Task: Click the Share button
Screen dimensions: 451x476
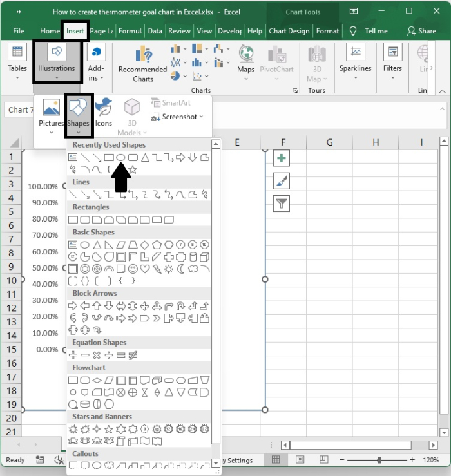Action: [421, 31]
